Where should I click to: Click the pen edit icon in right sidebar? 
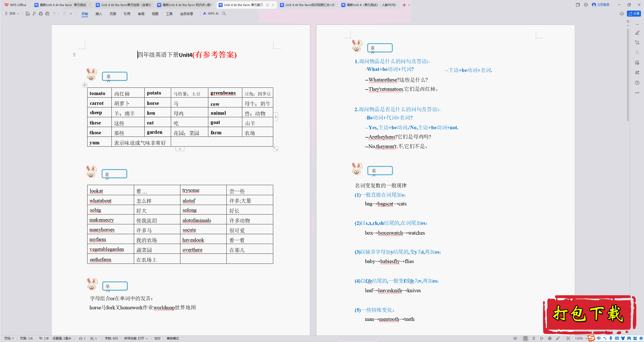[x=637, y=33]
